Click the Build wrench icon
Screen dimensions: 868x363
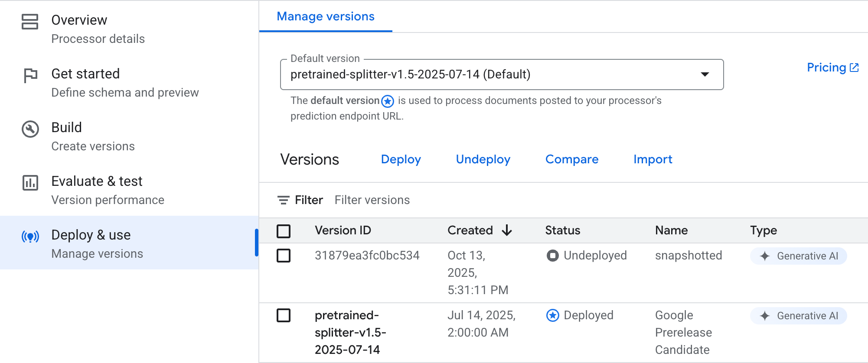coord(30,129)
